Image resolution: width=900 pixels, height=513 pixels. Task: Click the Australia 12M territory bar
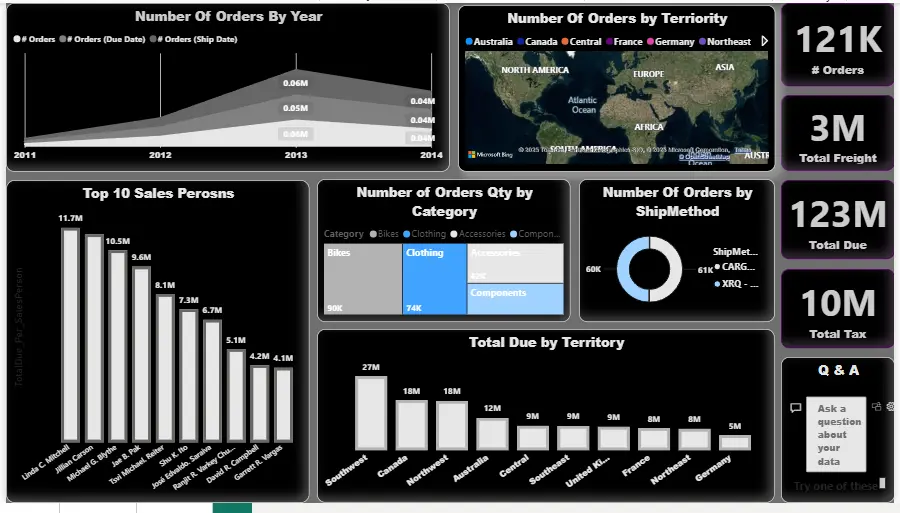492,434
